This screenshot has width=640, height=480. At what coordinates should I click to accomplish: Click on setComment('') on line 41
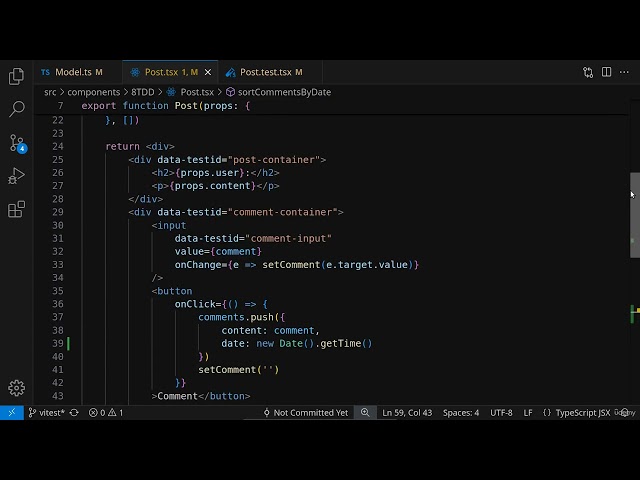(239, 370)
